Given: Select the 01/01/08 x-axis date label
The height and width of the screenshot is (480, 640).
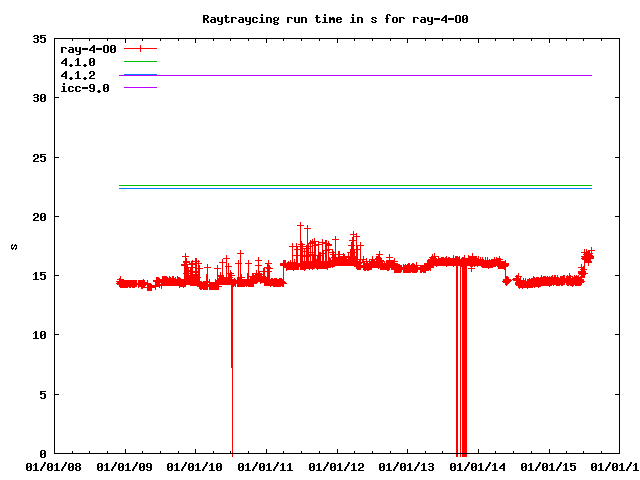Looking at the screenshot, I should [x=54, y=466].
